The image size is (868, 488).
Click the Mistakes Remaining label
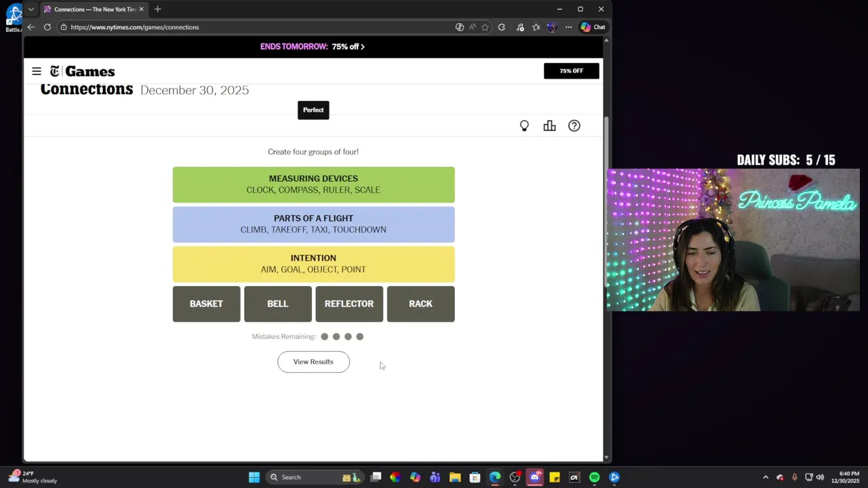tap(283, 336)
